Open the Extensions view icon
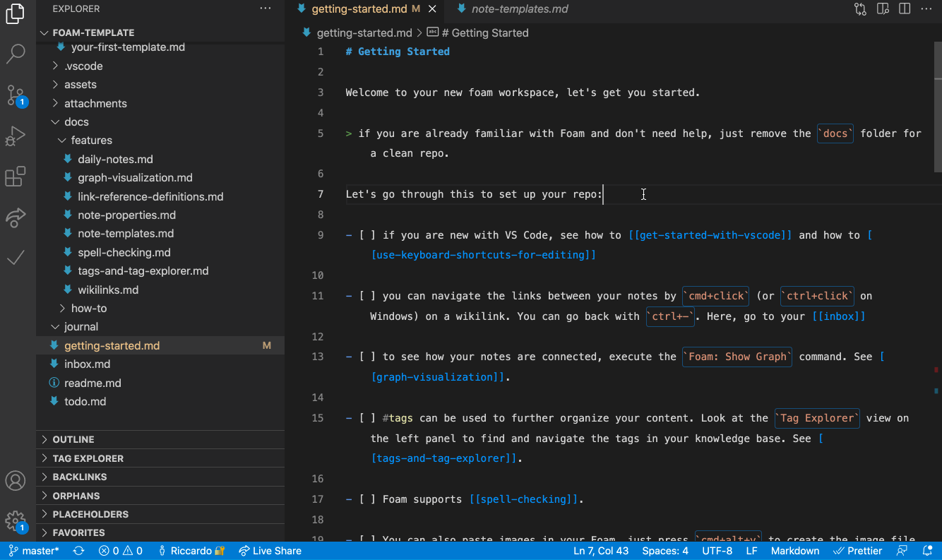Screen dimensions: 942x560 16,177
